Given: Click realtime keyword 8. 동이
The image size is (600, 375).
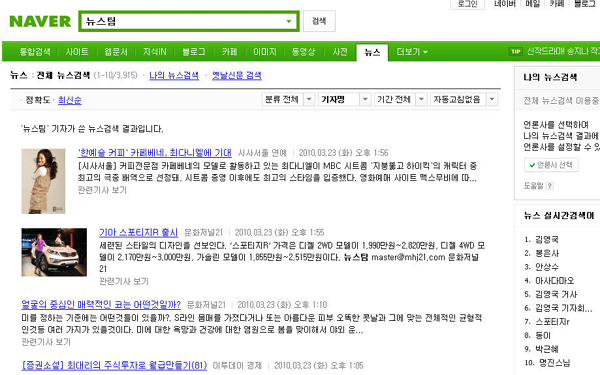Looking at the screenshot, I should pos(543,336).
